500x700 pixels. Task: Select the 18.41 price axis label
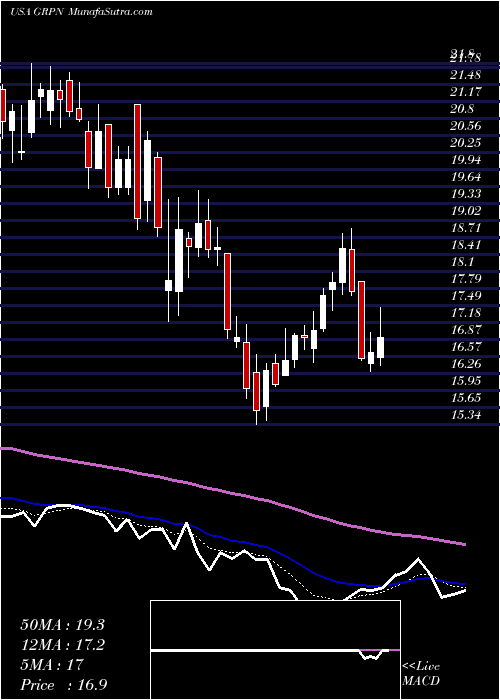pos(466,245)
